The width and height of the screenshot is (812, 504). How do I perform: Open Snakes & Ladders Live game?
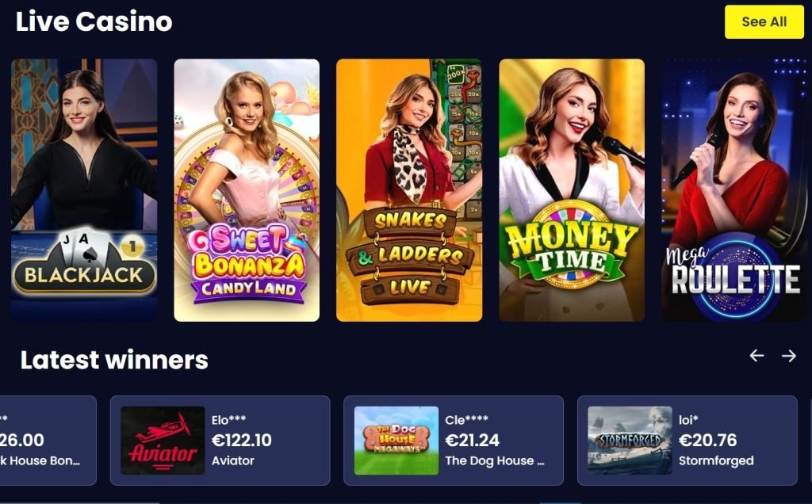tap(409, 190)
